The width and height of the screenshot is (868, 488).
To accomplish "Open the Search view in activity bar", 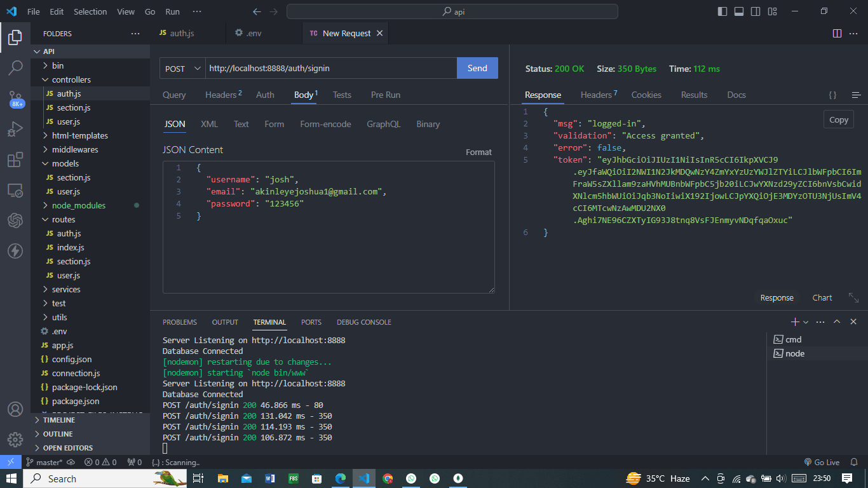I will pyautogui.click(x=15, y=68).
